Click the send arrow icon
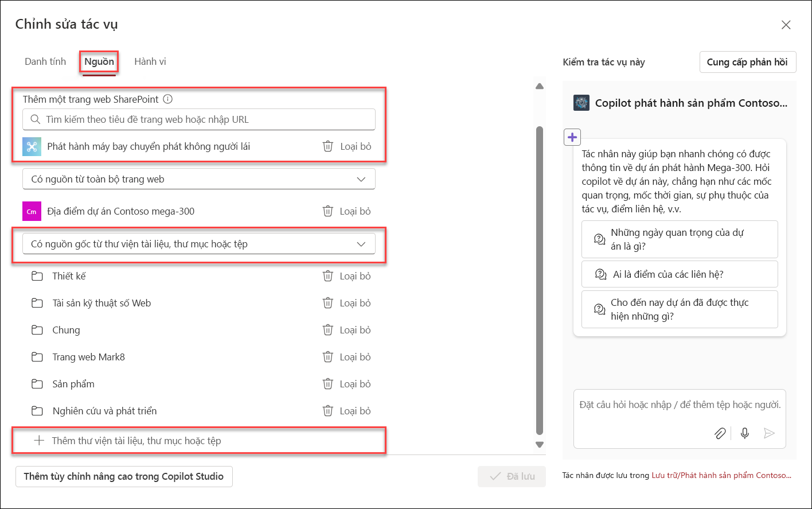The width and height of the screenshot is (812, 509). click(770, 433)
